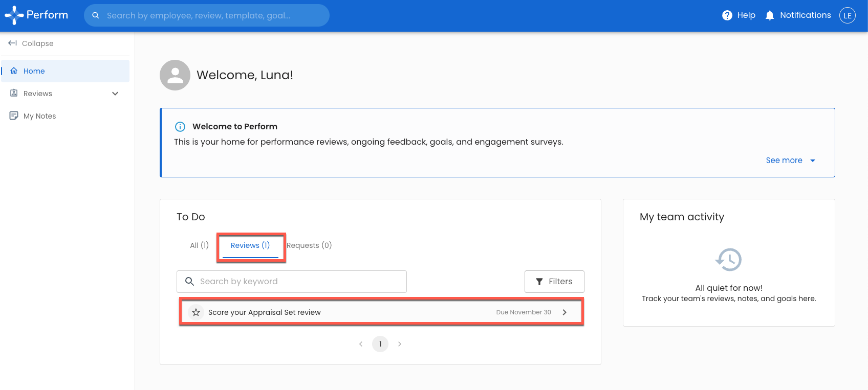The height and width of the screenshot is (390, 868).
Task: Open the LE user avatar menu
Action: [x=848, y=15]
